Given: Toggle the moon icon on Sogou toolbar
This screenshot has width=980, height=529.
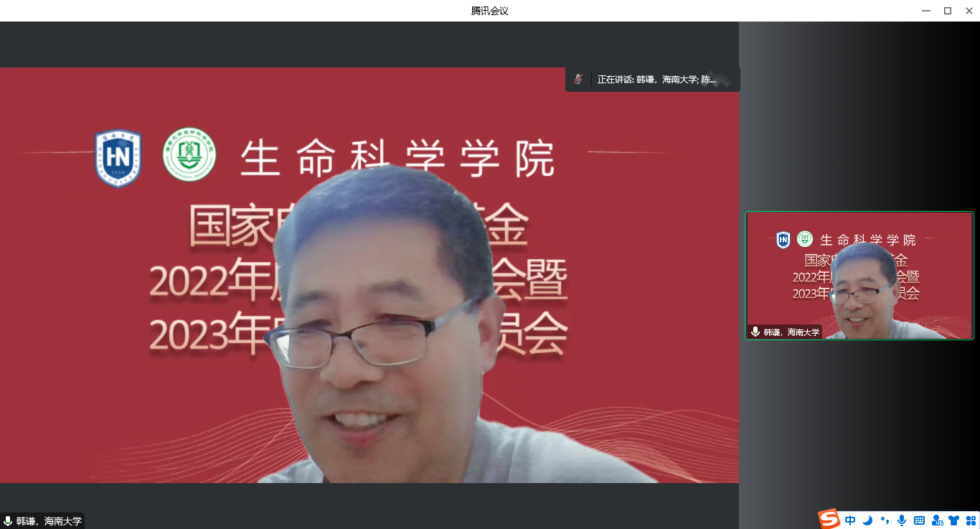Looking at the screenshot, I should tap(867, 520).
